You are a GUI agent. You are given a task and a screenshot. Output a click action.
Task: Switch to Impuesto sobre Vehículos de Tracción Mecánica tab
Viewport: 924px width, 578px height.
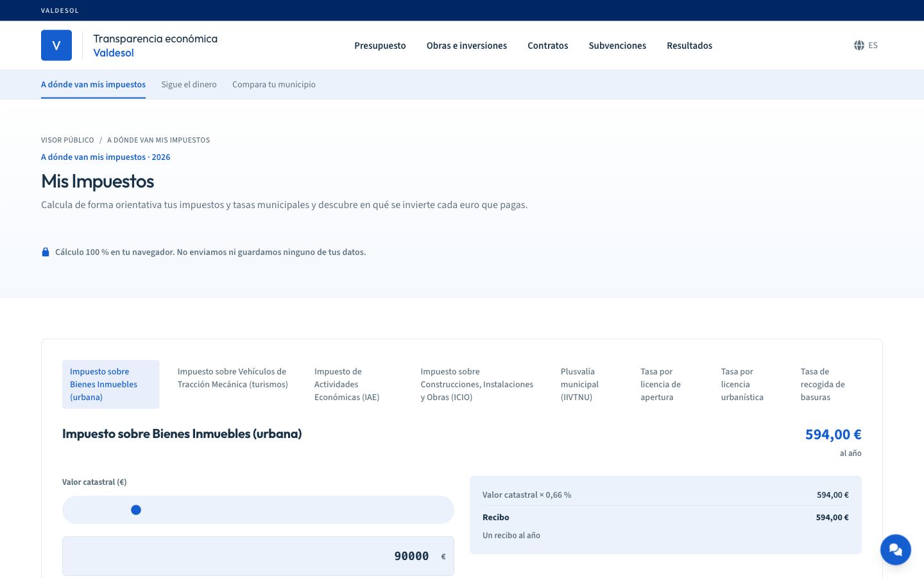click(233, 378)
